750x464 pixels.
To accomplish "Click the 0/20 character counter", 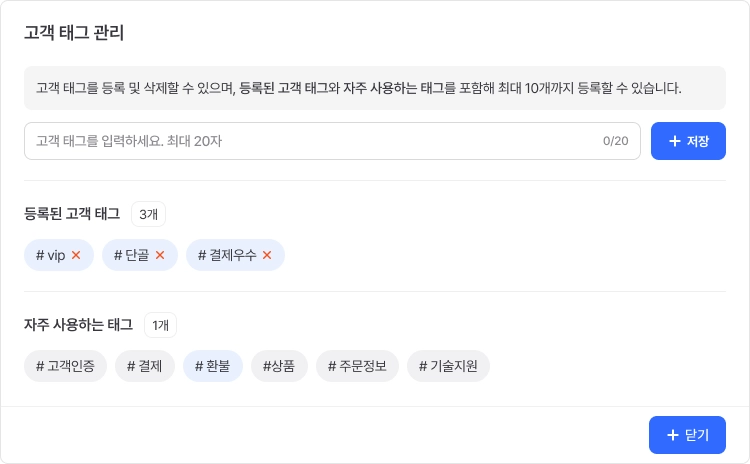I will coord(616,141).
